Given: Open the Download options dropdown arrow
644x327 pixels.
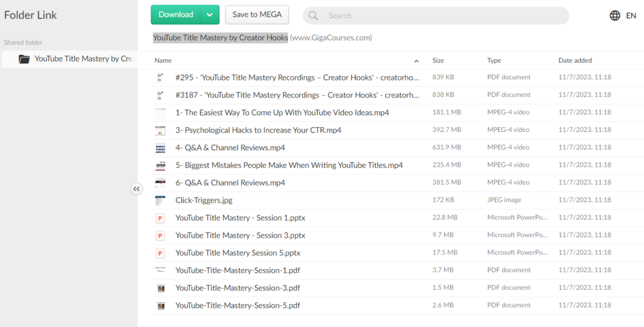Looking at the screenshot, I should [x=210, y=15].
